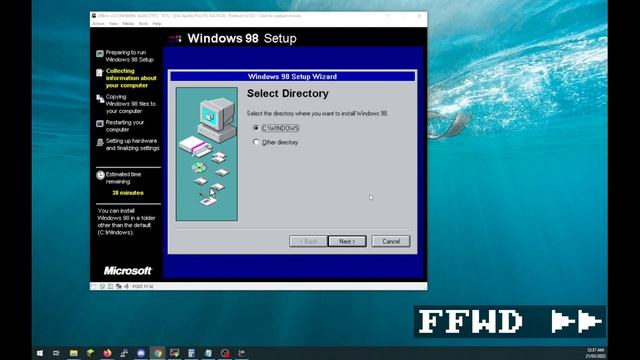Image resolution: width=640 pixels, height=360 pixels.
Task: Open the green cube app on taskbar
Action: pyautogui.click(x=90, y=353)
